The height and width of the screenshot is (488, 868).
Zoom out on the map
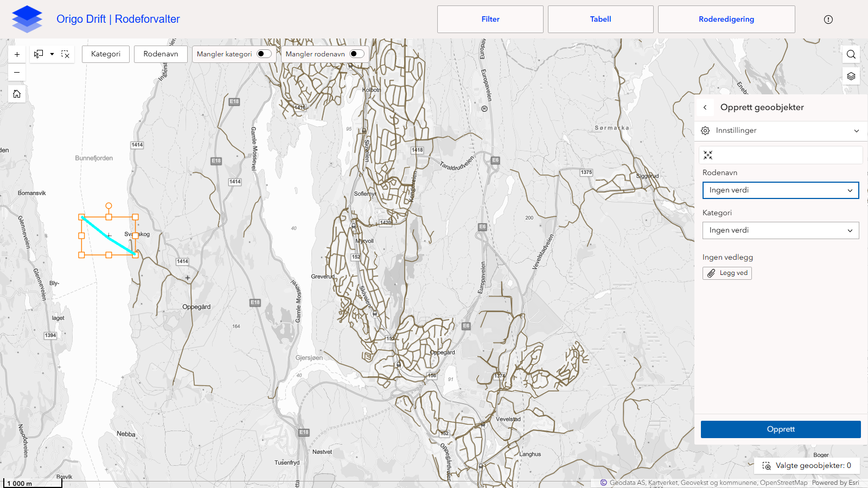tap(17, 72)
